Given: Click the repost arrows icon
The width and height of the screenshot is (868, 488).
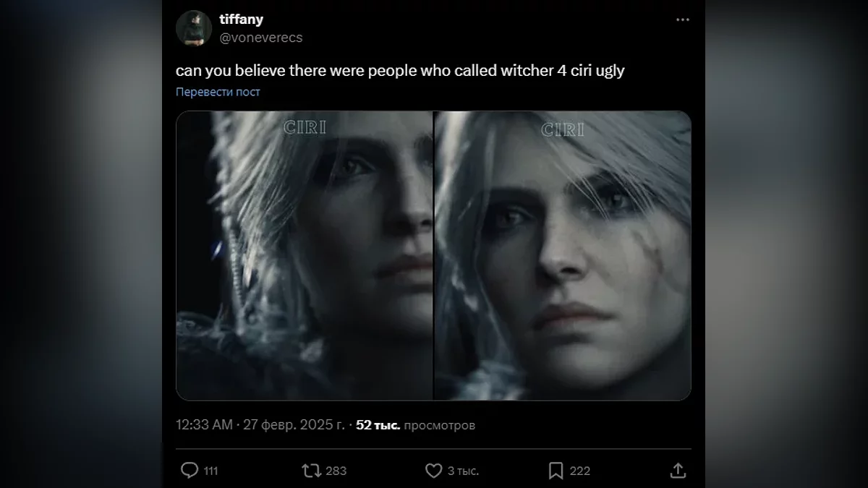Looking at the screenshot, I should (x=311, y=471).
